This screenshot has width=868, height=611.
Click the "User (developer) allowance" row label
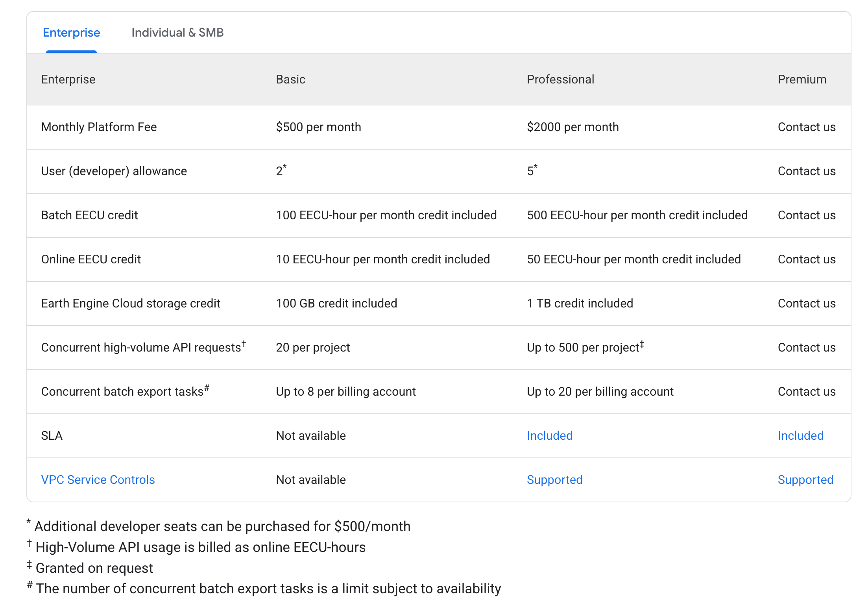coord(114,171)
